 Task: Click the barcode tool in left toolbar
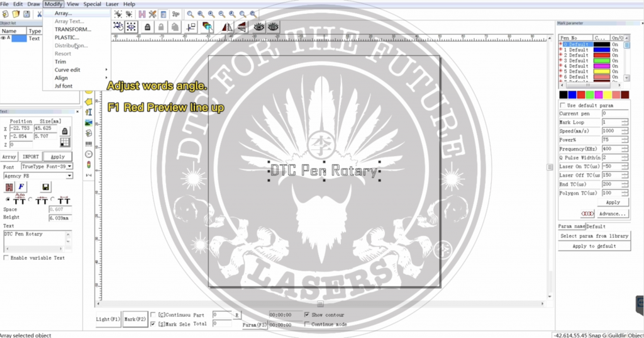pos(89,143)
